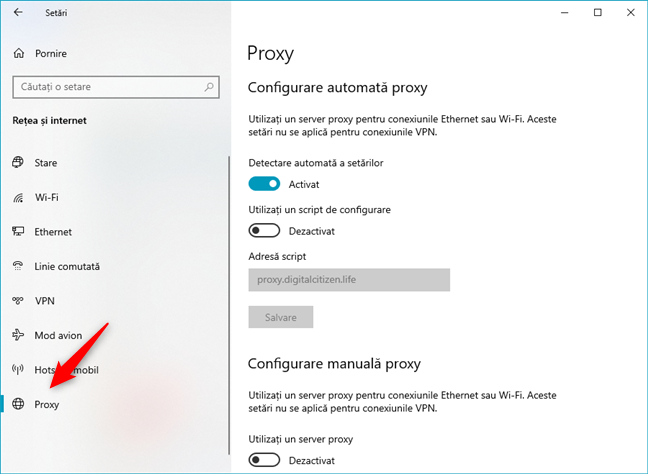Select the Mod avion airplane icon

[18, 335]
